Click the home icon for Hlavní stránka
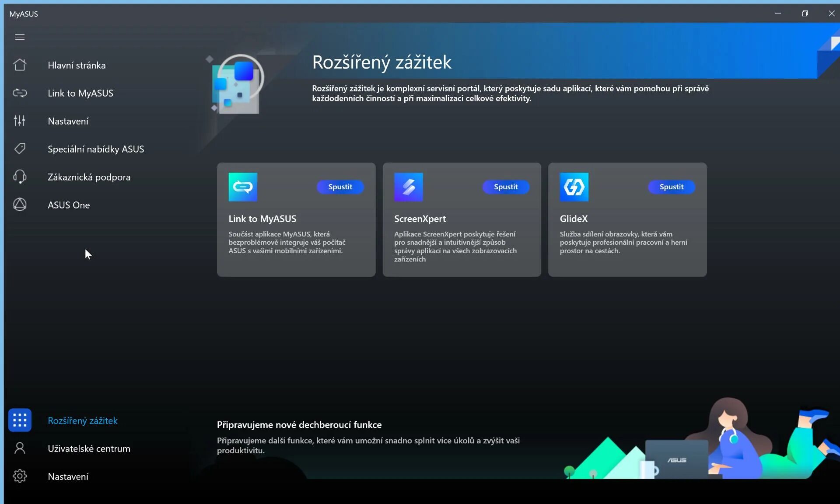Screen dimensions: 840x504 20,65
